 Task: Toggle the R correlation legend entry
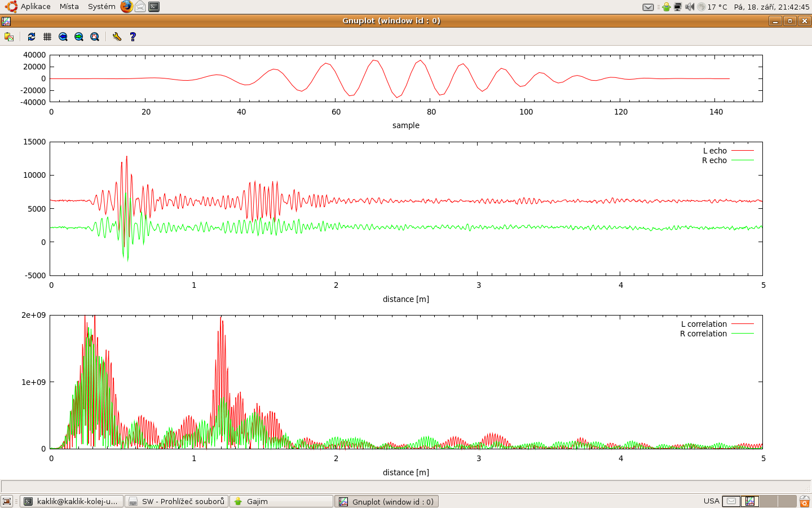(x=703, y=334)
